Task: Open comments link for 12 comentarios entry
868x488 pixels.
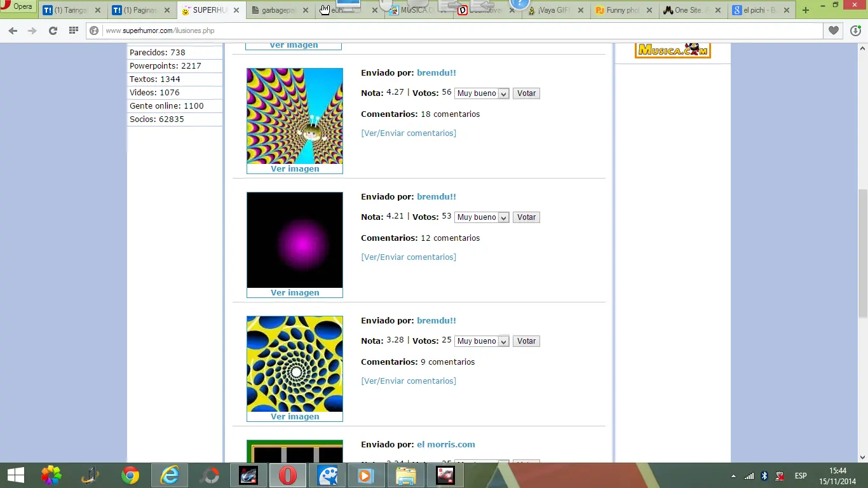Action: pyautogui.click(x=409, y=257)
